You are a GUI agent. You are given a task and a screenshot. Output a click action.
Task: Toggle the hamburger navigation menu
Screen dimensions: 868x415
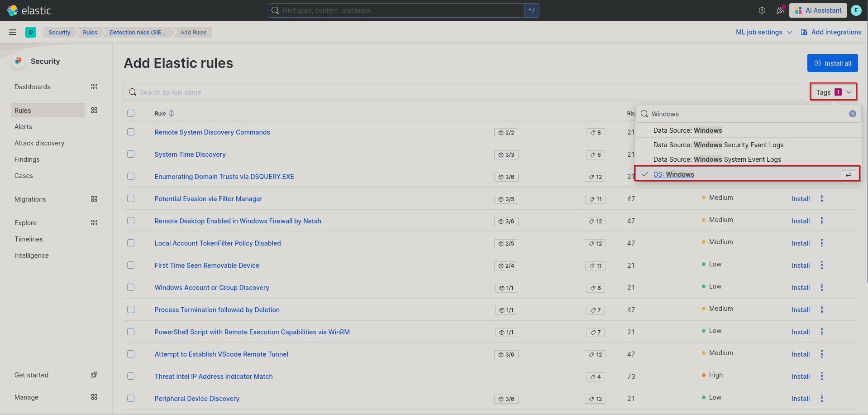[x=13, y=32]
